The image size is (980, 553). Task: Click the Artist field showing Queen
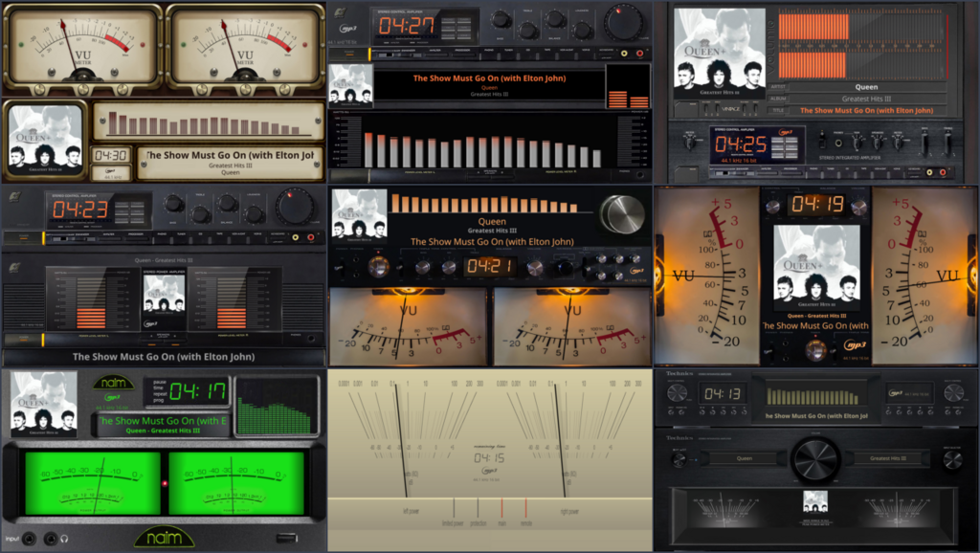click(866, 87)
